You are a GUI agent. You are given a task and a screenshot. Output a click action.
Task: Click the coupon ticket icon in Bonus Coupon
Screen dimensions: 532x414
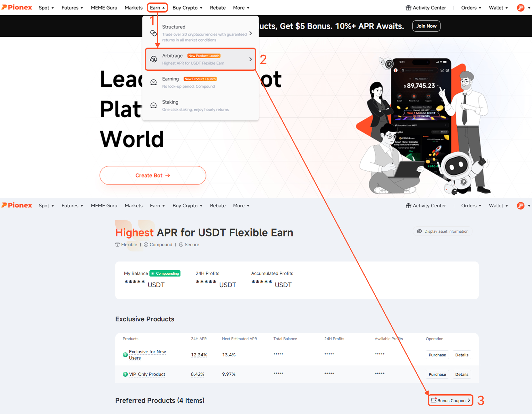coord(434,400)
